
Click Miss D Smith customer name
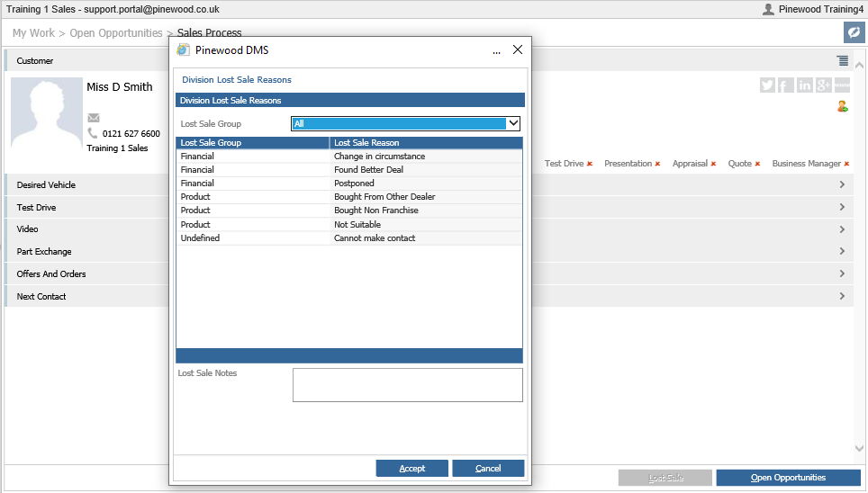(x=120, y=87)
